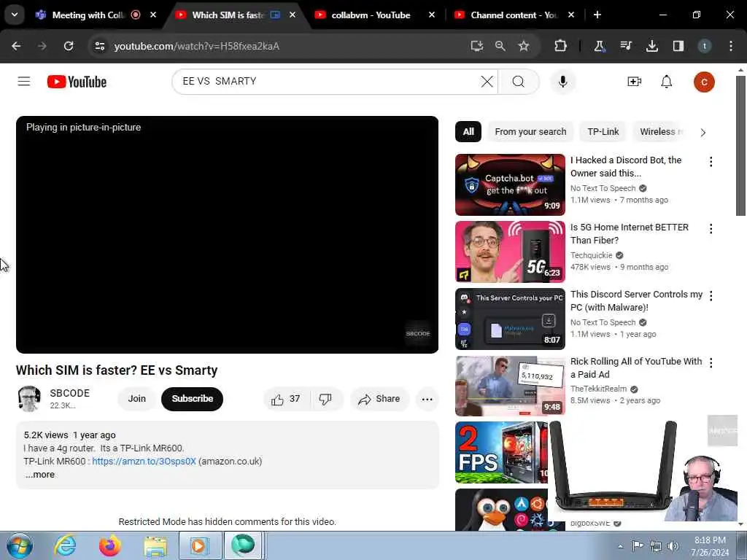The width and height of the screenshot is (747, 560).
Task: Open SBCODE channel name
Action: point(69,393)
